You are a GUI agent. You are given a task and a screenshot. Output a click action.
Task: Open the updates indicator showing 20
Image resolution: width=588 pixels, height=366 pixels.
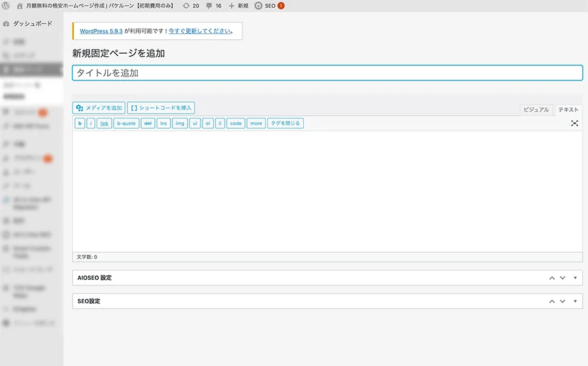(191, 6)
